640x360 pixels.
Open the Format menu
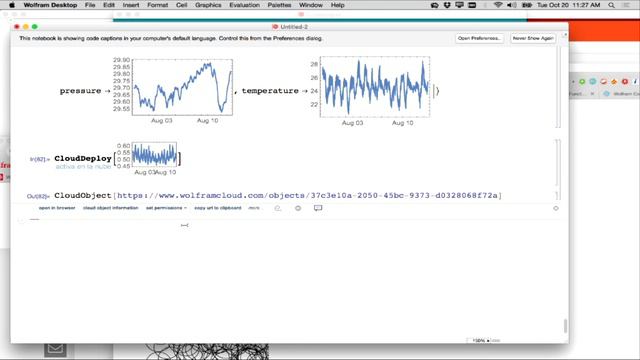tap(157, 5)
